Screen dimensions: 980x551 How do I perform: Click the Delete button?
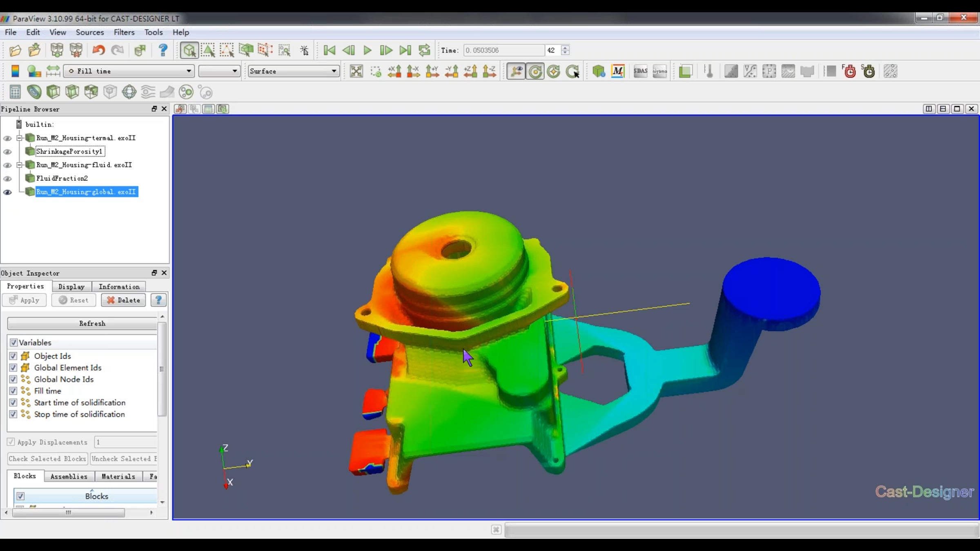click(123, 300)
